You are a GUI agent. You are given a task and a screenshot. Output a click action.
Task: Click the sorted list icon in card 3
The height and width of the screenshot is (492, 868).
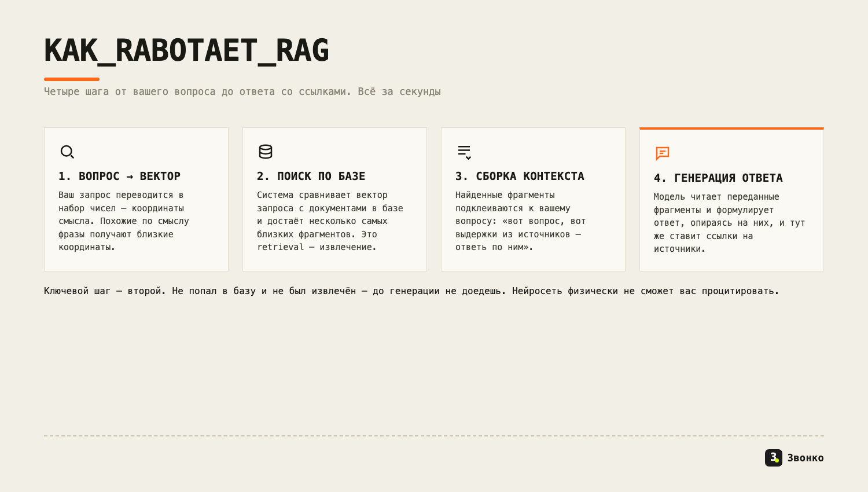(464, 152)
